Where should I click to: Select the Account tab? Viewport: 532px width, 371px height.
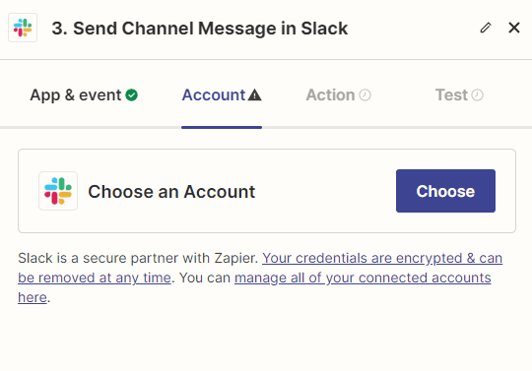pyautogui.click(x=222, y=95)
